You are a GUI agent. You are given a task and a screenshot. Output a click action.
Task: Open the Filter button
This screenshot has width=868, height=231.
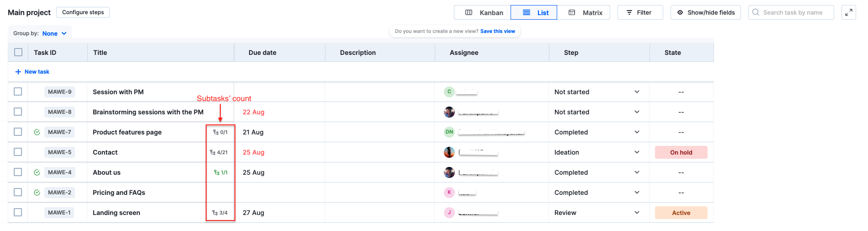[640, 12]
